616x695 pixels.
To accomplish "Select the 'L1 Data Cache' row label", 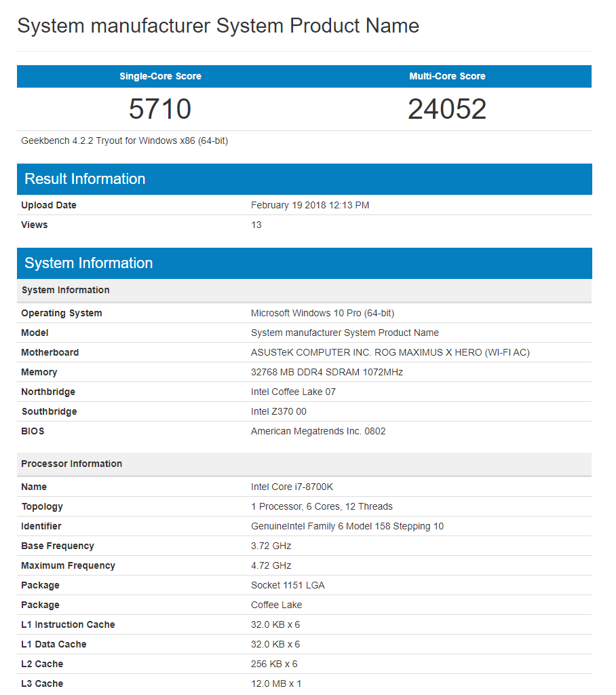I will click(54, 645).
